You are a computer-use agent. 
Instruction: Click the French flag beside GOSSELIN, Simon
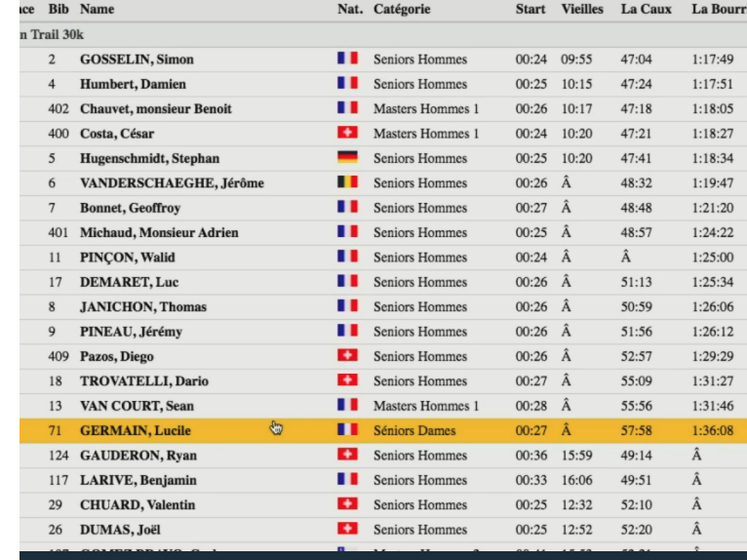(346, 59)
